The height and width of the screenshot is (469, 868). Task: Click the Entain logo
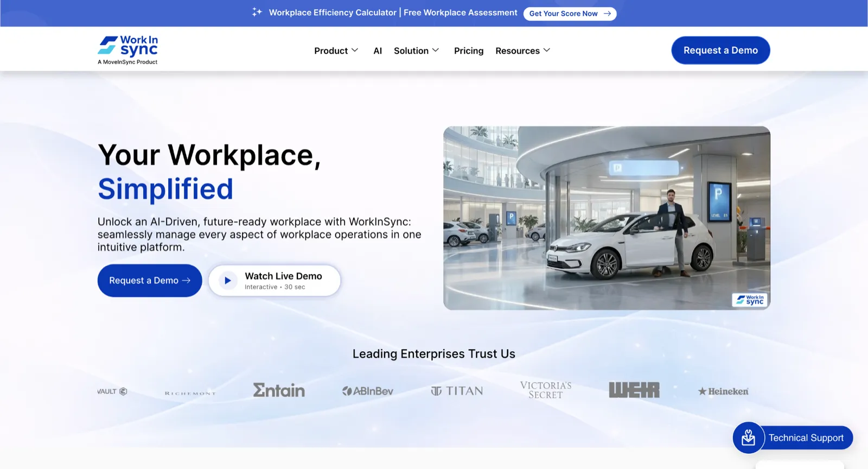point(279,390)
